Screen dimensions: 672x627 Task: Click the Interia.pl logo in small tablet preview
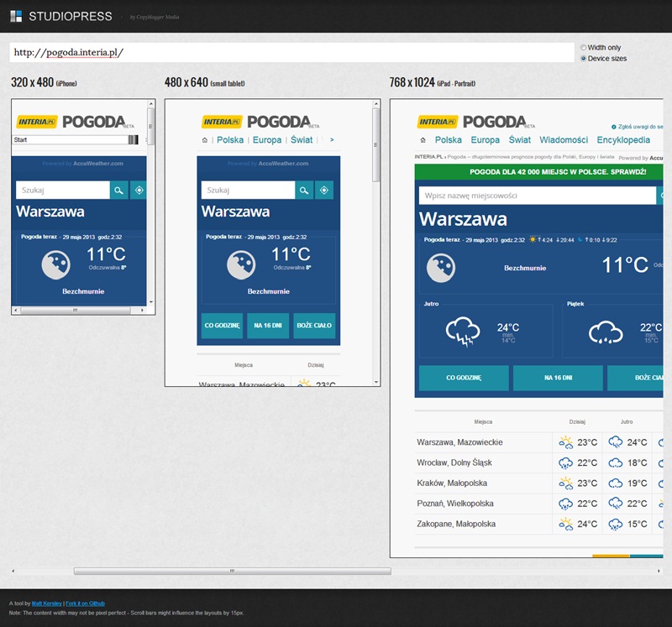pyautogui.click(x=222, y=122)
